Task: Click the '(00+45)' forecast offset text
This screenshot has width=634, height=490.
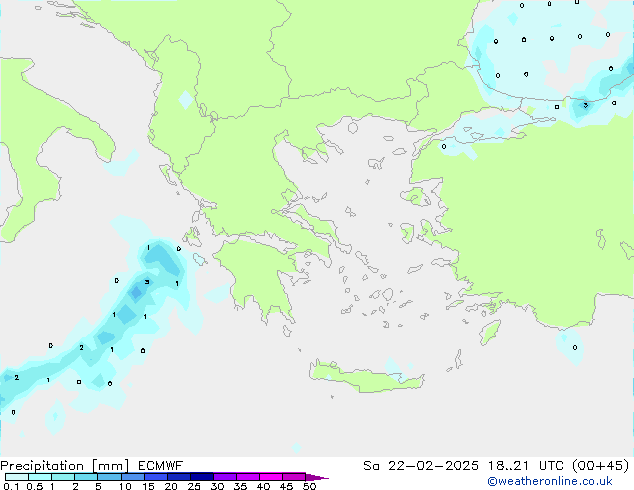Action: pos(601,466)
